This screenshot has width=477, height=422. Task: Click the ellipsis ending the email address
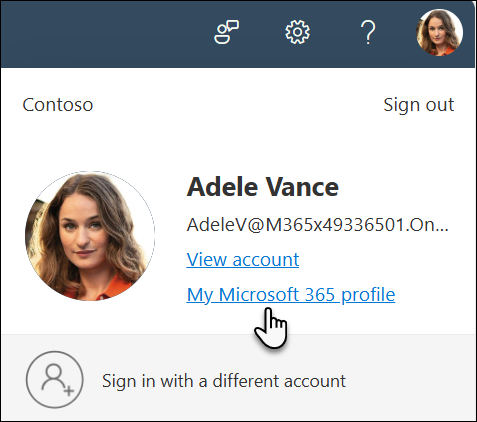coord(442,229)
